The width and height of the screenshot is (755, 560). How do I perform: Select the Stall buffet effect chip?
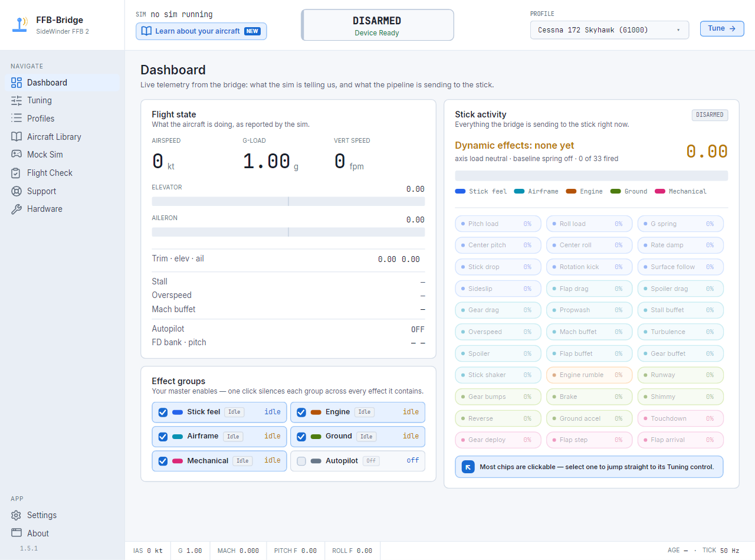tap(680, 310)
